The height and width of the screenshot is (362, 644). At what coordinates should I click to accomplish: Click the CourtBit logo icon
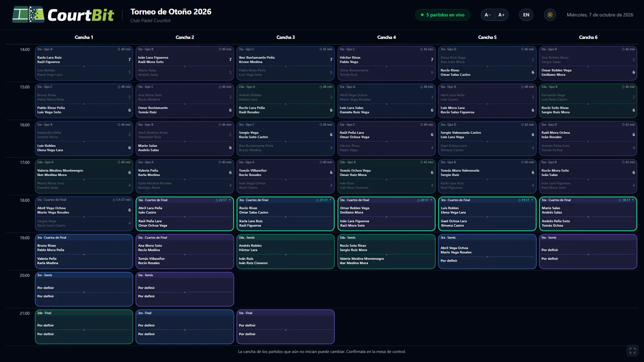(x=28, y=14)
